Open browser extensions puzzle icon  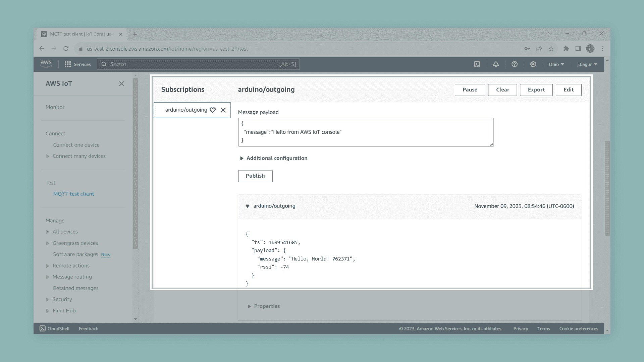[x=566, y=49]
